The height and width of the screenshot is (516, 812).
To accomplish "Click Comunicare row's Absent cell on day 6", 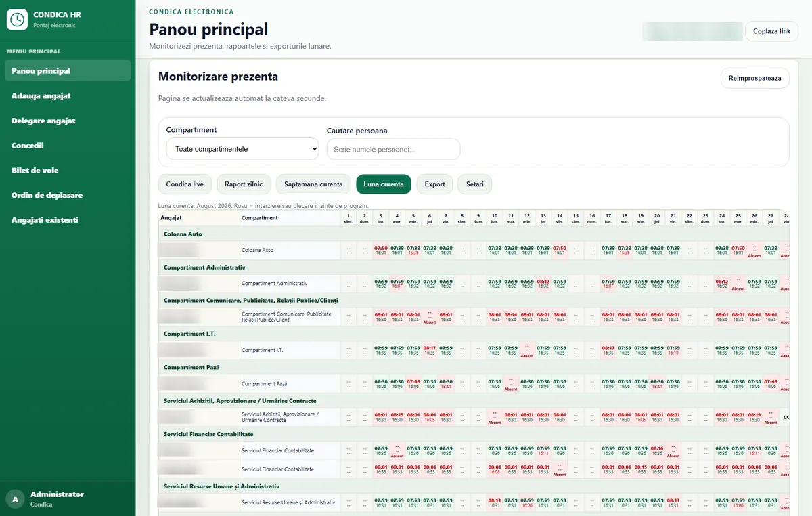I will (430, 317).
